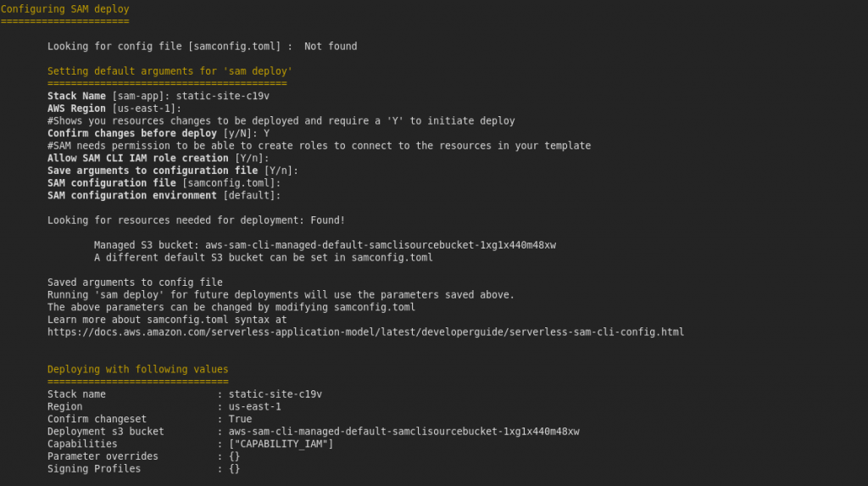Click the Confirm changeset True value
Viewport: 868px width, 486px height.
pyautogui.click(x=240, y=419)
